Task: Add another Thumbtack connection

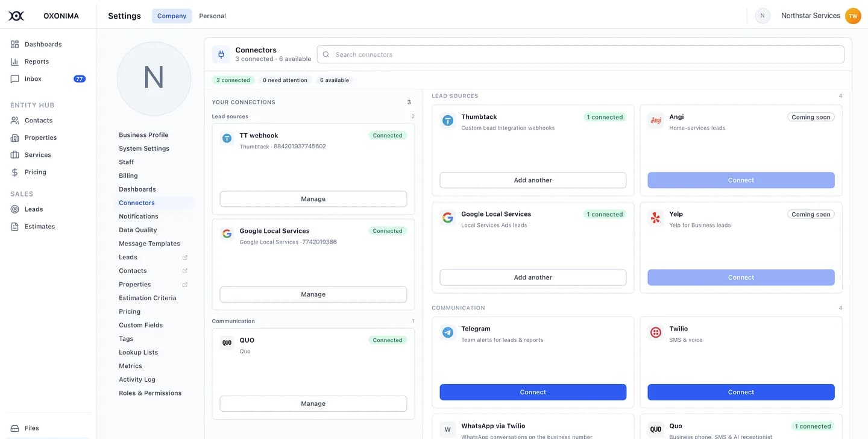Action: coord(533,180)
